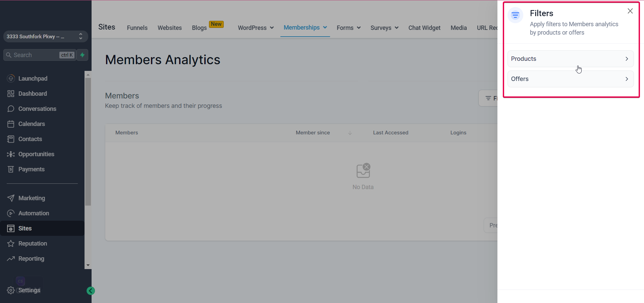
Task: Close the Filters panel
Action: [x=630, y=11]
